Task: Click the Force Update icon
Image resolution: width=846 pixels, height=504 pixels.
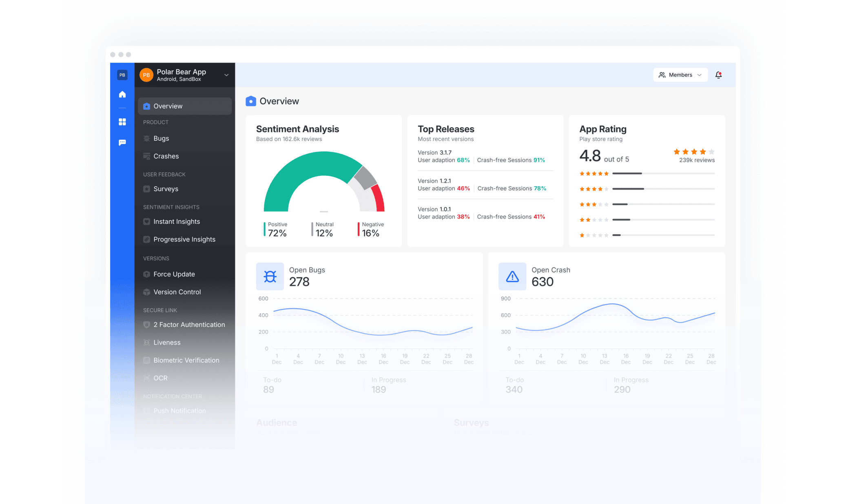Action: (x=146, y=274)
